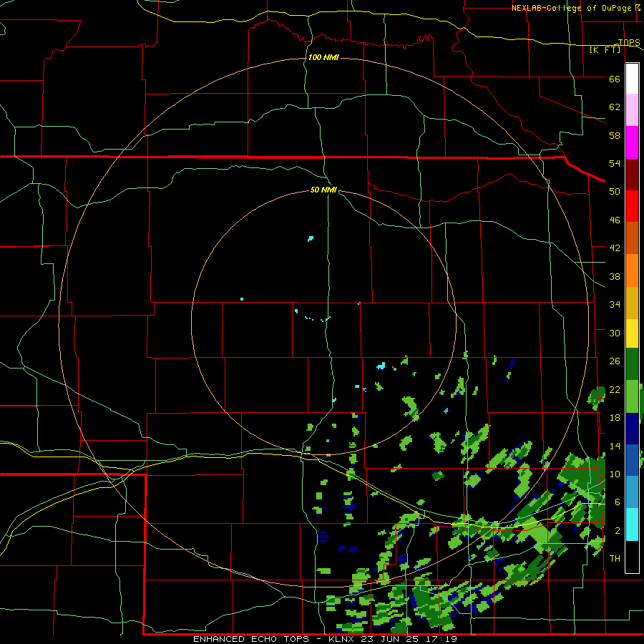
Task: Click the 10 value on the legend
Action: pyautogui.click(x=615, y=474)
